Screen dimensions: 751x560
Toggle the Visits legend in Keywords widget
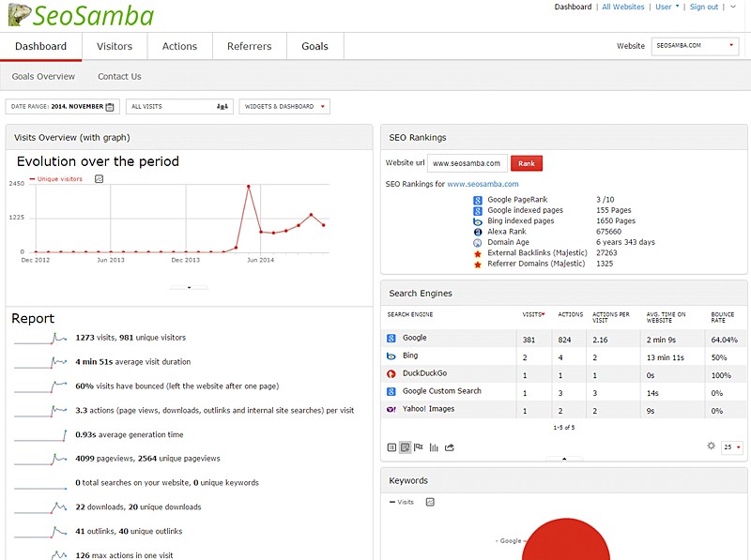tap(402, 502)
